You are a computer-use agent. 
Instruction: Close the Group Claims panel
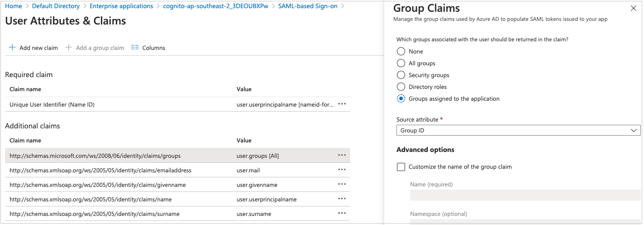(634, 8)
